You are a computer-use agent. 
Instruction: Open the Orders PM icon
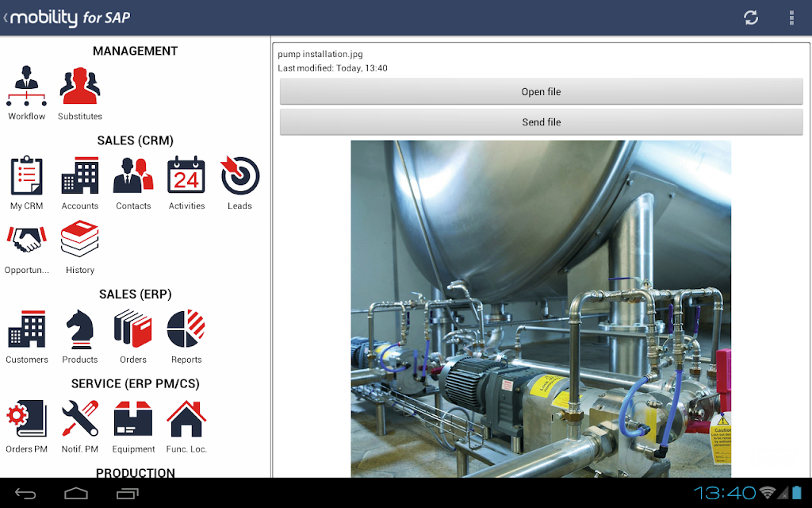(26, 418)
